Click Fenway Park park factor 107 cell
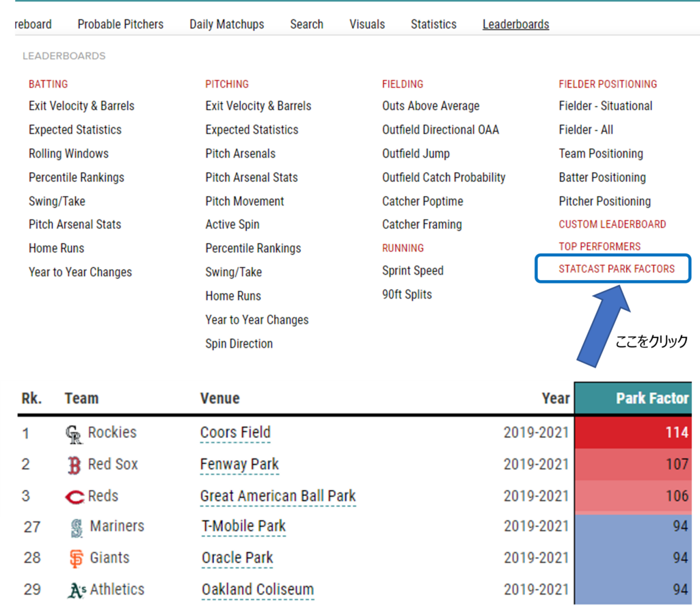 [x=633, y=464]
